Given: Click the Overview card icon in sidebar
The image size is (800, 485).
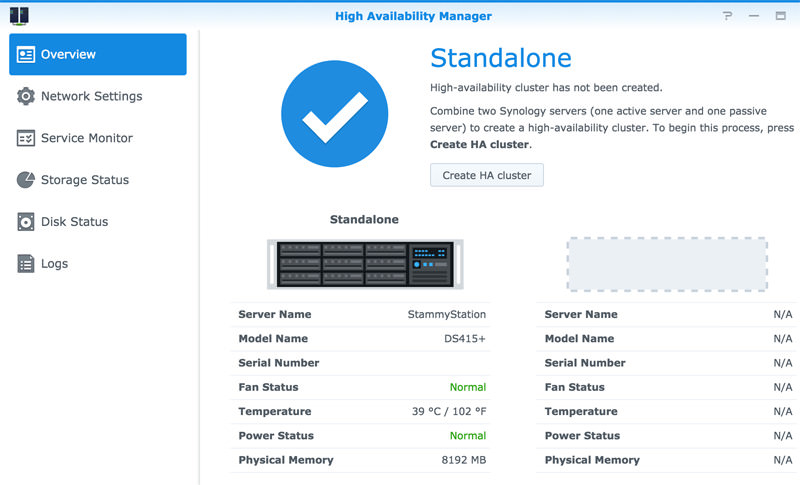Looking at the screenshot, I should tap(26, 55).
